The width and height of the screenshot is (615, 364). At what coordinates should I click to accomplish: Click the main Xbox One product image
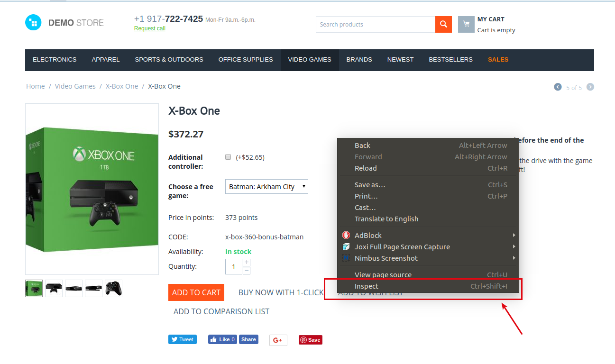pyautogui.click(x=92, y=189)
